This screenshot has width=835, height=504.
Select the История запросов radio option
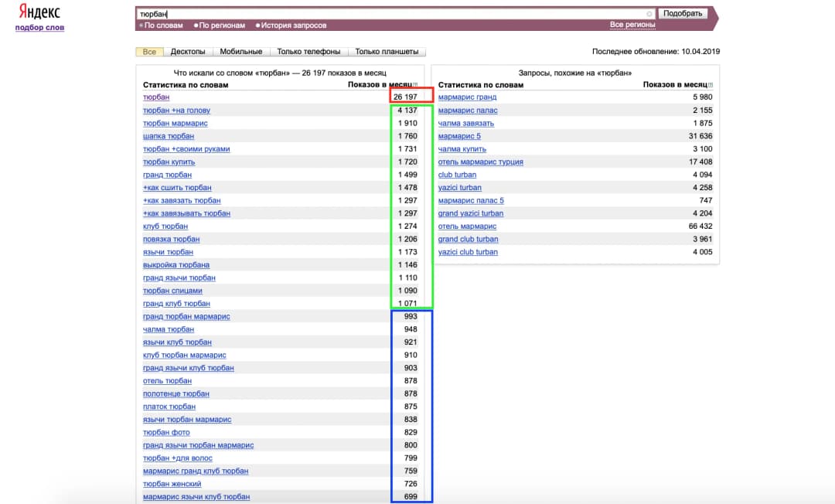coord(291,25)
